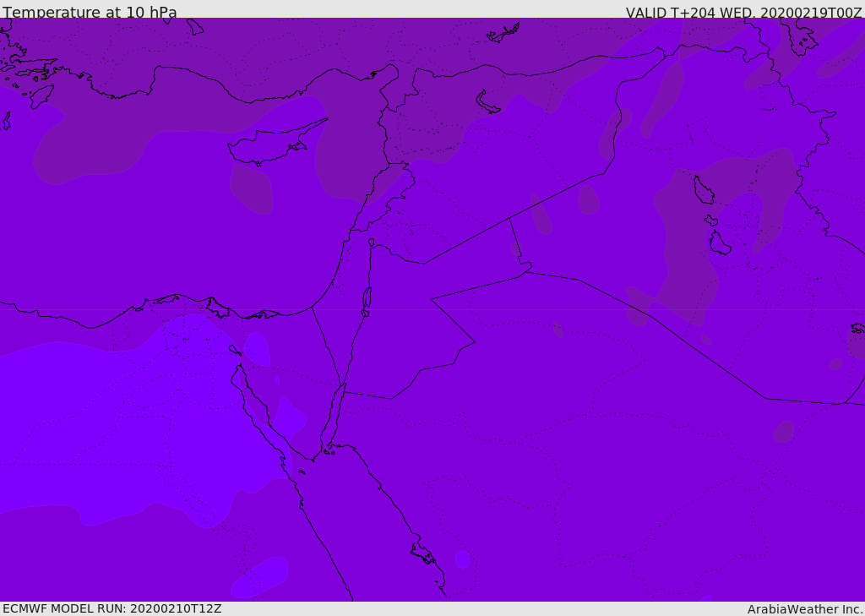Click the elongated lake in northern Syria
Viewport: 865px width, 616px height.
click(487, 102)
